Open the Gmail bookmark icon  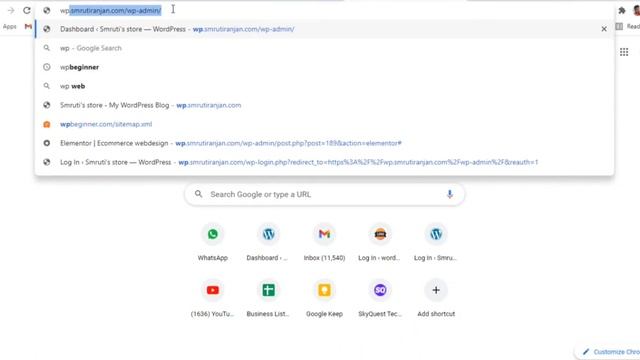click(x=28, y=27)
